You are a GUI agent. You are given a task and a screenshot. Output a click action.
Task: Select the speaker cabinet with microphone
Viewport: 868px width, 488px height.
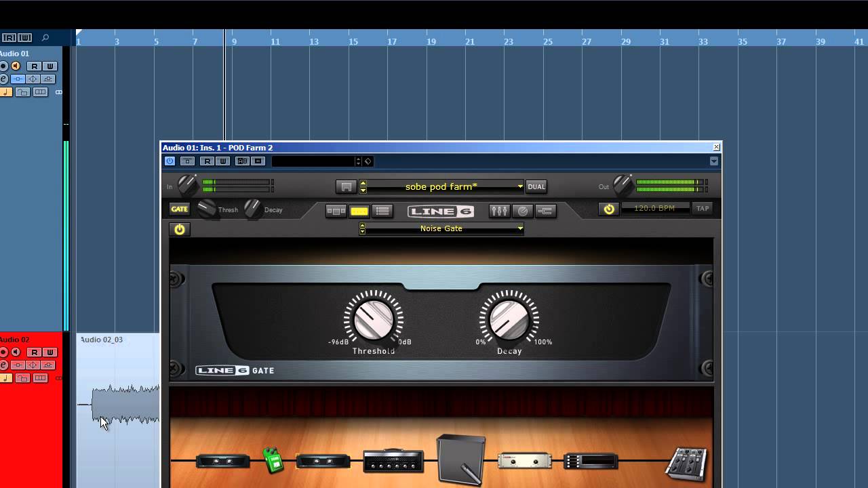click(x=461, y=460)
